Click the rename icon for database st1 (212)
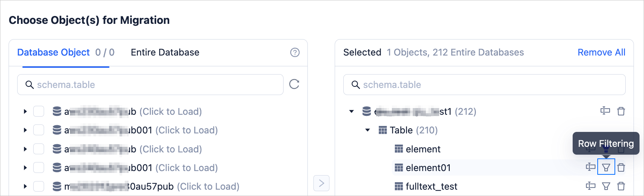The height and width of the screenshot is (196, 644). (605, 111)
